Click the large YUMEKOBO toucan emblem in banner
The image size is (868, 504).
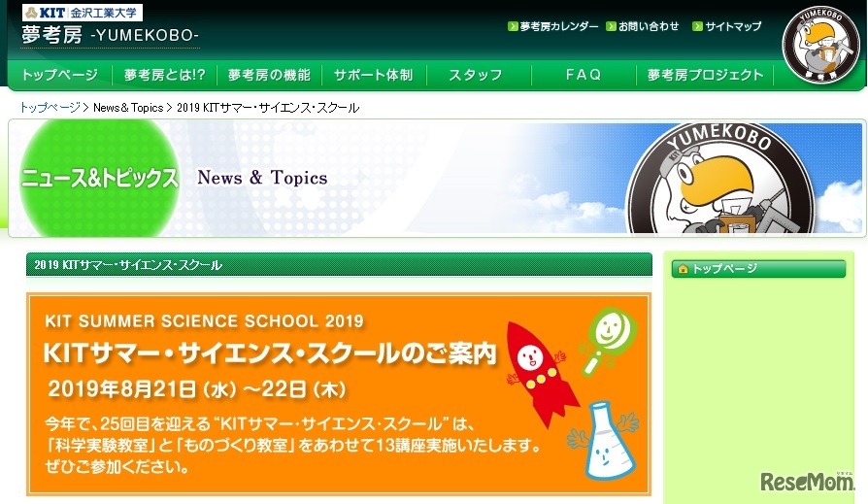(720, 179)
